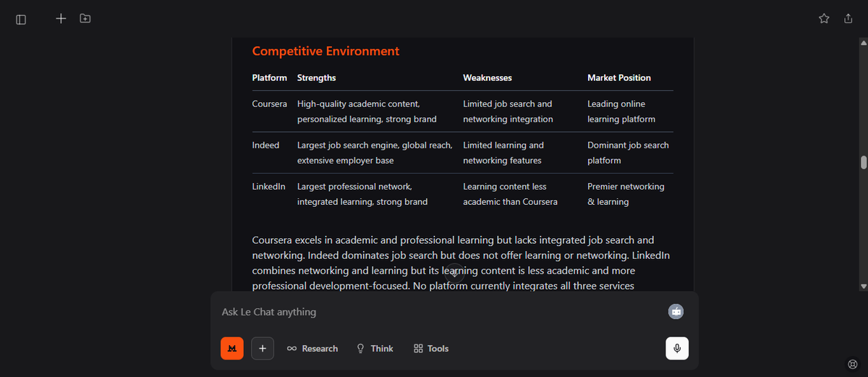Screen dimensions: 868x377
Task: Share the conversation via share icon
Action: coord(848,18)
